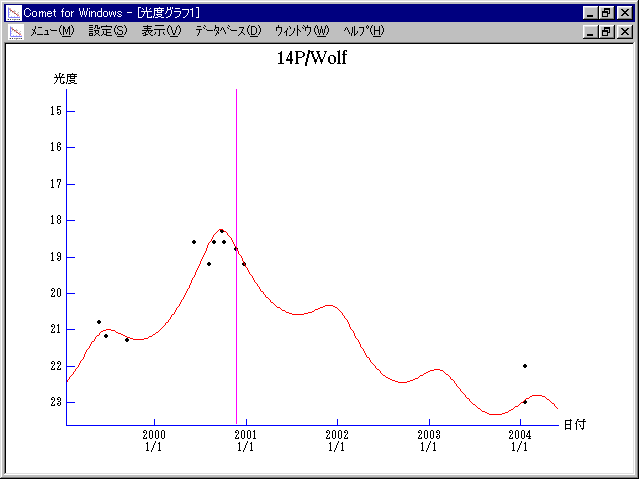Screen dimensions: 639x479
Task: Open the データベース(D) database menu
Action: tap(227, 31)
